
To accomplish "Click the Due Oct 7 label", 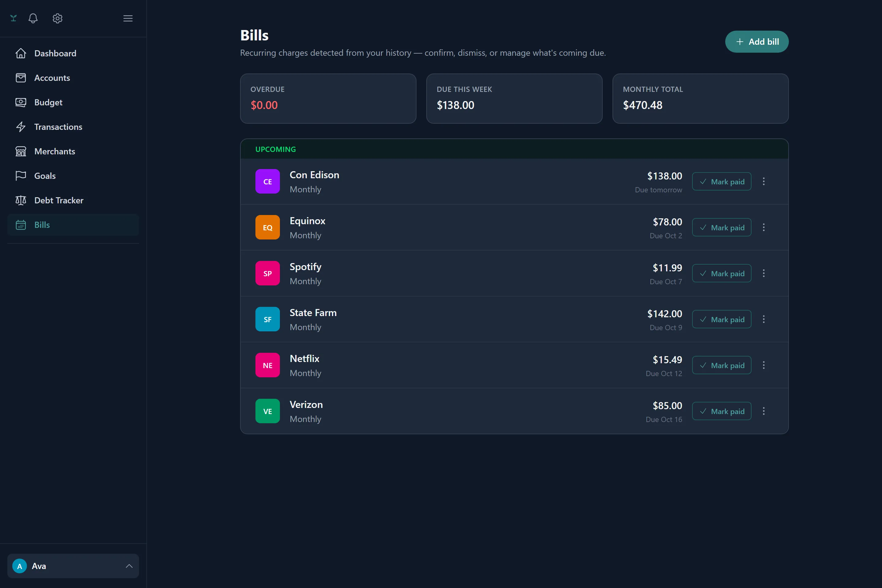I will [x=666, y=282].
